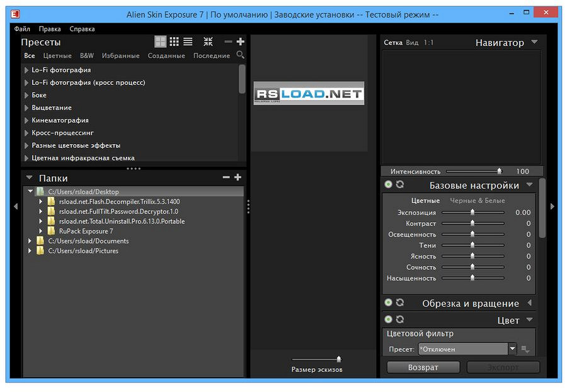Switch presets to small grid view
Viewport: 567px width, 392px height.
(174, 42)
